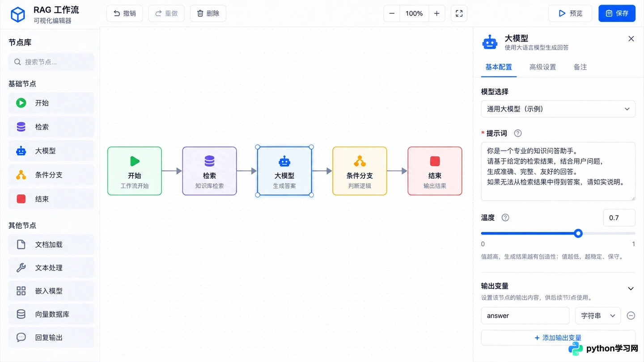Collapse the 输出变量 section chevron
Screen dimensions: 644x362
coord(631,289)
